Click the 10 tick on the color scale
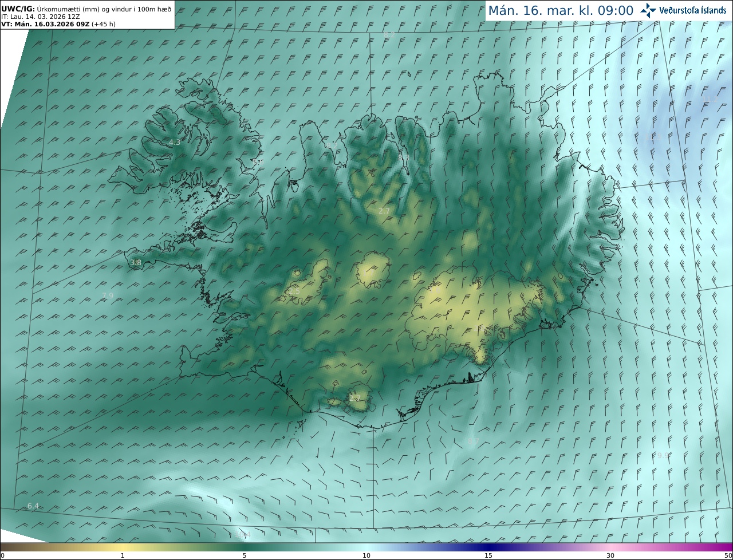 tap(366, 555)
